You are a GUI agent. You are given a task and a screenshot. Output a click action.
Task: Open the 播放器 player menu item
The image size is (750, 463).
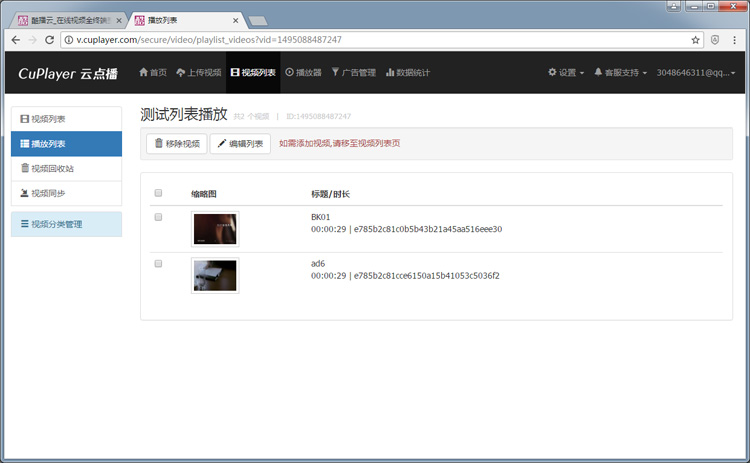click(x=303, y=73)
